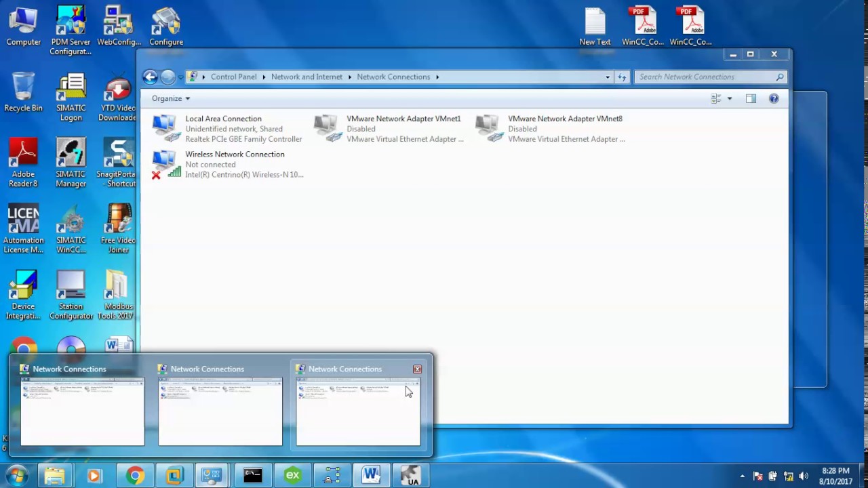The width and height of the screenshot is (868, 488).
Task: Focus the Search Network Connections box
Action: pyautogui.click(x=710, y=77)
